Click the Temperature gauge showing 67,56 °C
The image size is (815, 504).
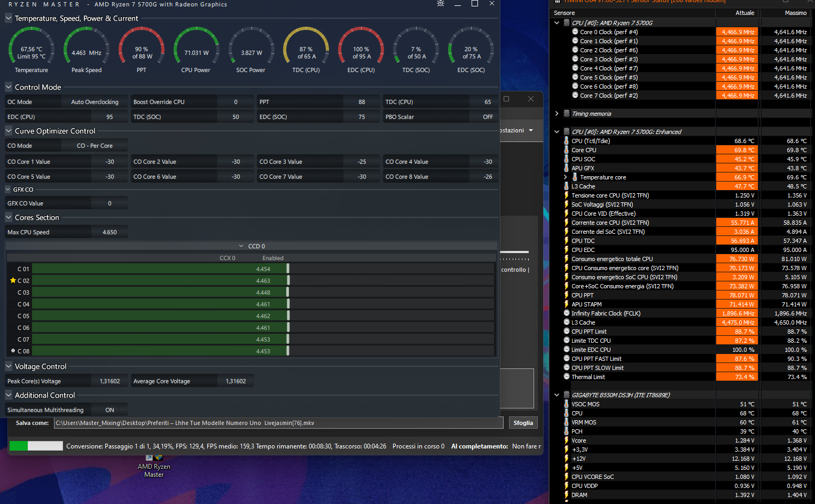pos(32,51)
